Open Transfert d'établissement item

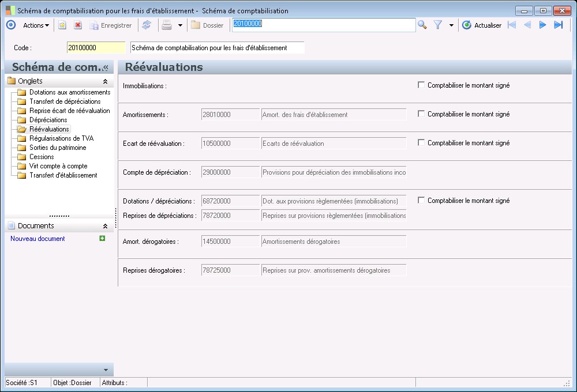point(63,175)
